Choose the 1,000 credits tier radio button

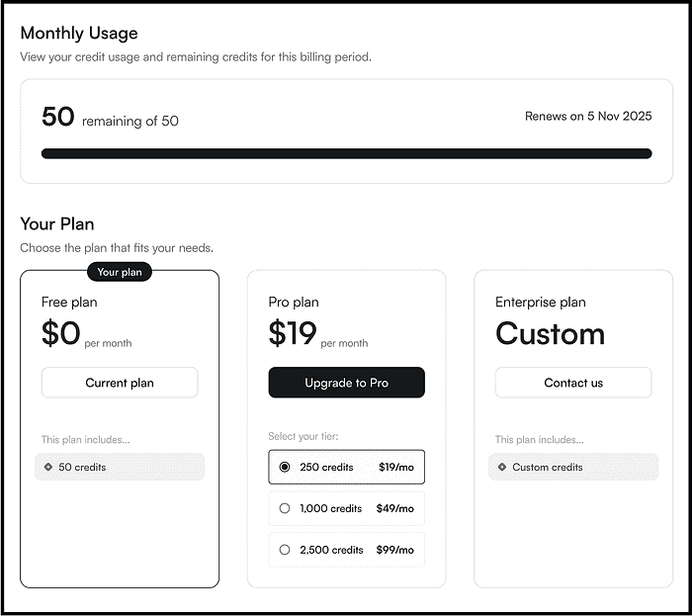tap(285, 508)
